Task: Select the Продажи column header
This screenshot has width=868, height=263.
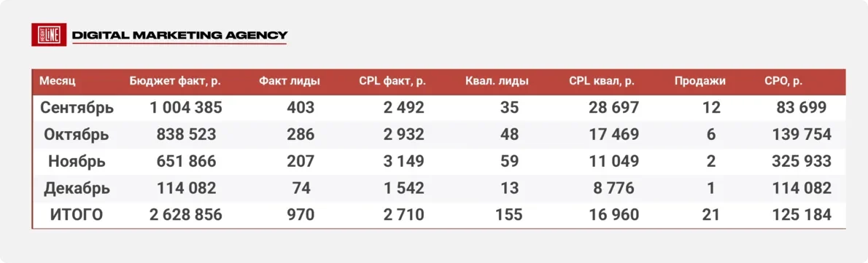Action: (x=700, y=81)
